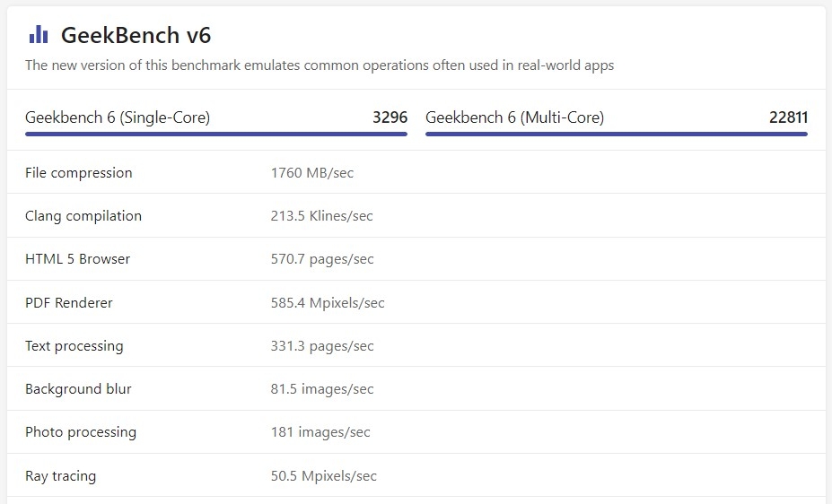
Task: Select the GeekBench v6 heading
Action: tap(136, 36)
